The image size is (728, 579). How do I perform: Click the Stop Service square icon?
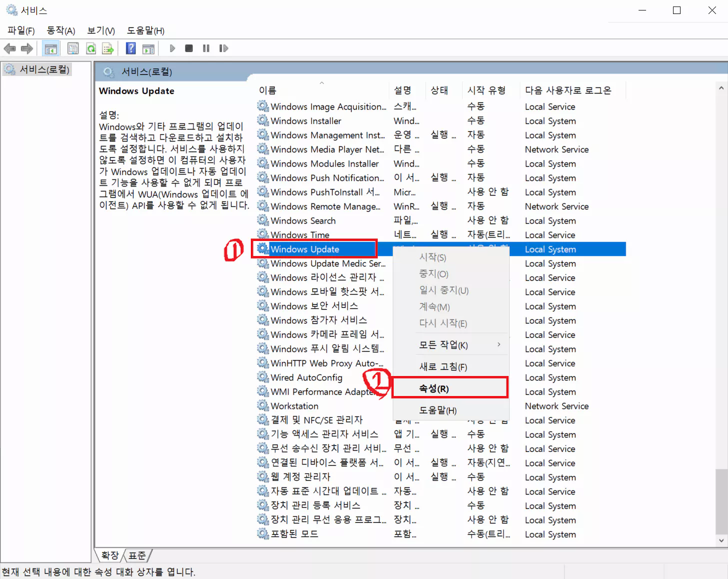pyautogui.click(x=189, y=48)
